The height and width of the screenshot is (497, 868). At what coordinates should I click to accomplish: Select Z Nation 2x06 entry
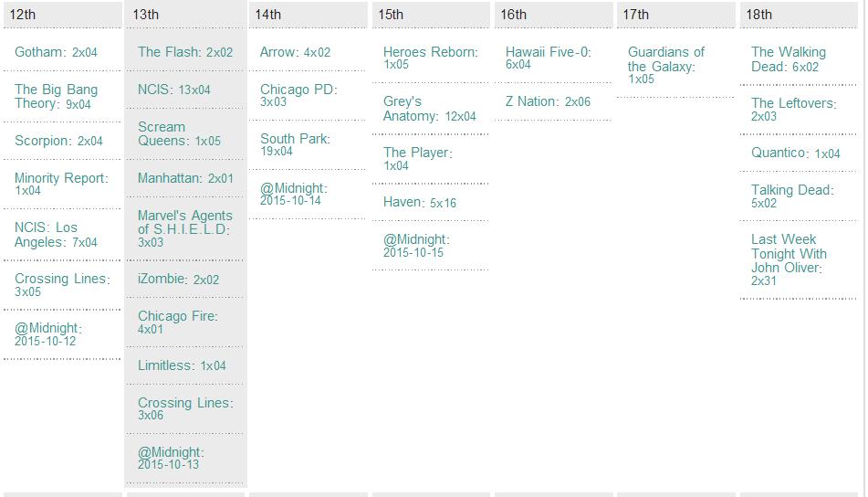[x=548, y=102]
